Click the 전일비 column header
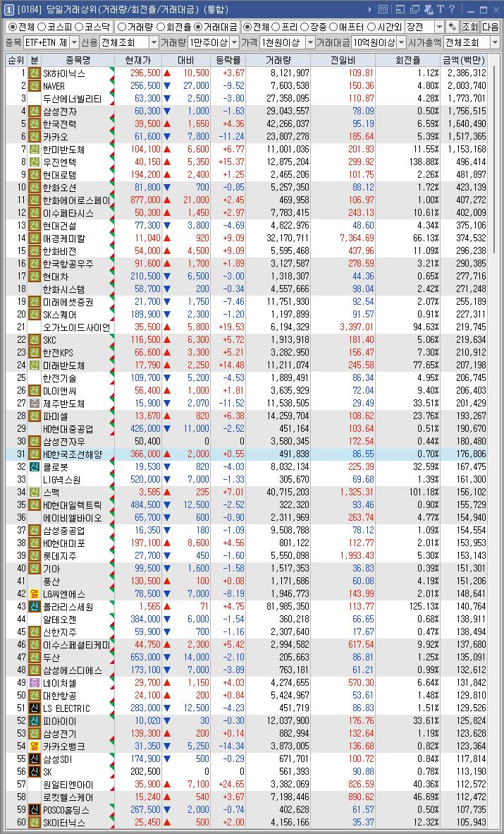The image size is (504, 834). tap(343, 61)
